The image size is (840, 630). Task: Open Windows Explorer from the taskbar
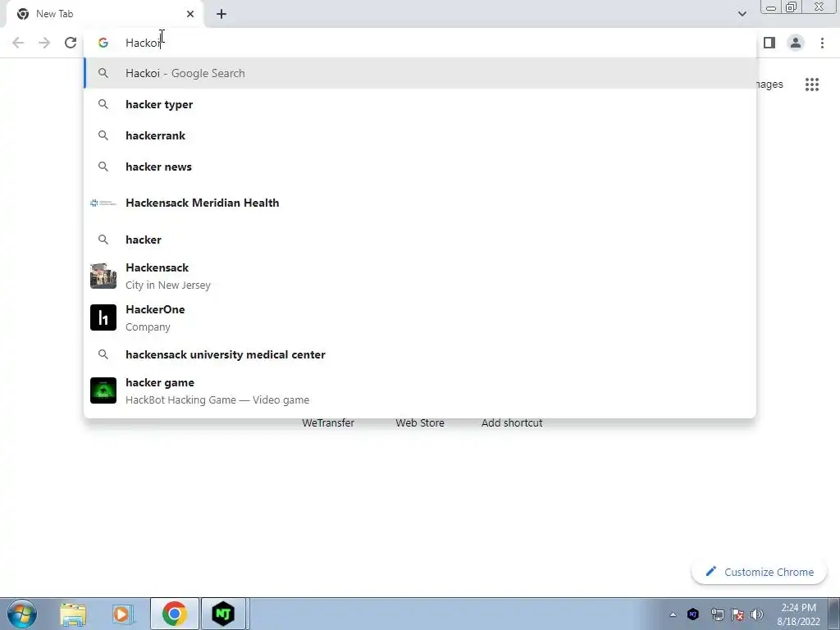click(73, 614)
